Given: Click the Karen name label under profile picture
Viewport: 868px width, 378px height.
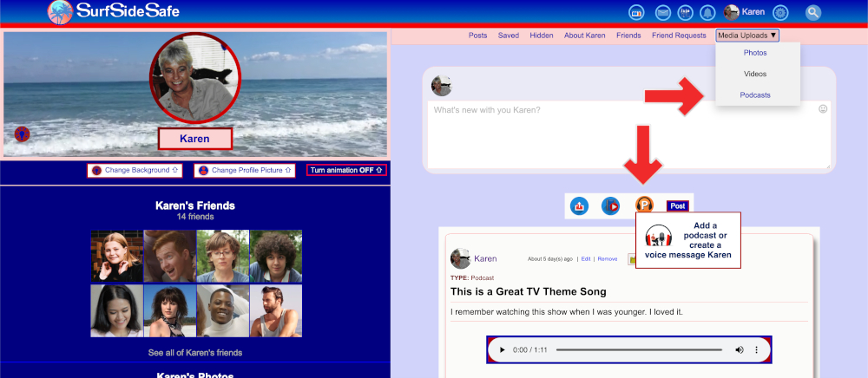Looking at the screenshot, I should click(194, 139).
